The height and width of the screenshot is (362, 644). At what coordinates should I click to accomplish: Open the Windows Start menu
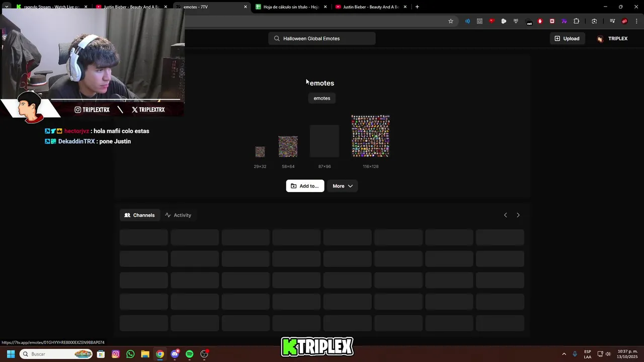click(11, 354)
